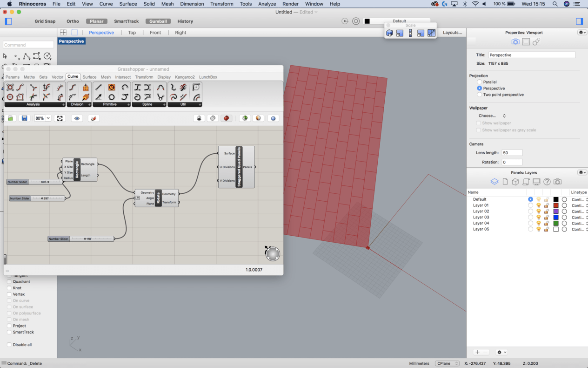588x368 pixels.
Task: Click the Lens length input field
Action: pos(512,153)
